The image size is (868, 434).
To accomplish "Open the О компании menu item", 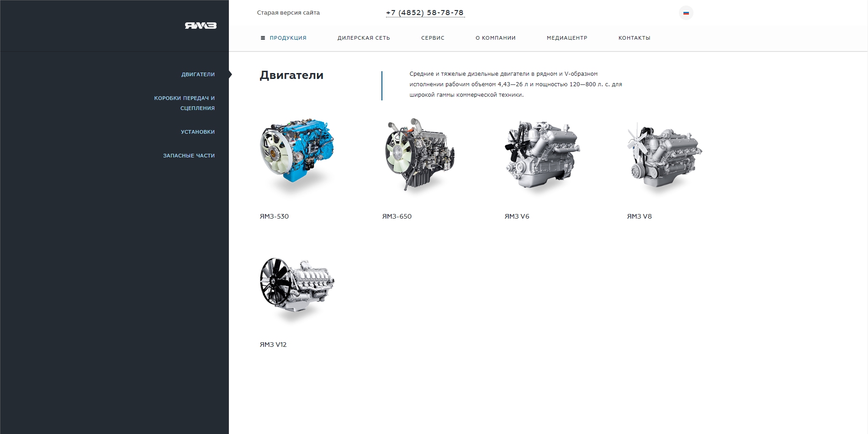I will coord(495,38).
